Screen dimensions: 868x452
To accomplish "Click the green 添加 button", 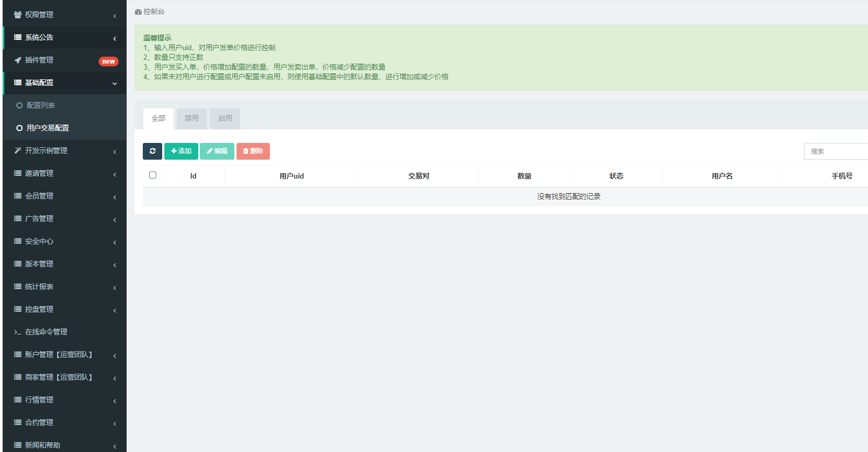I will coord(181,151).
